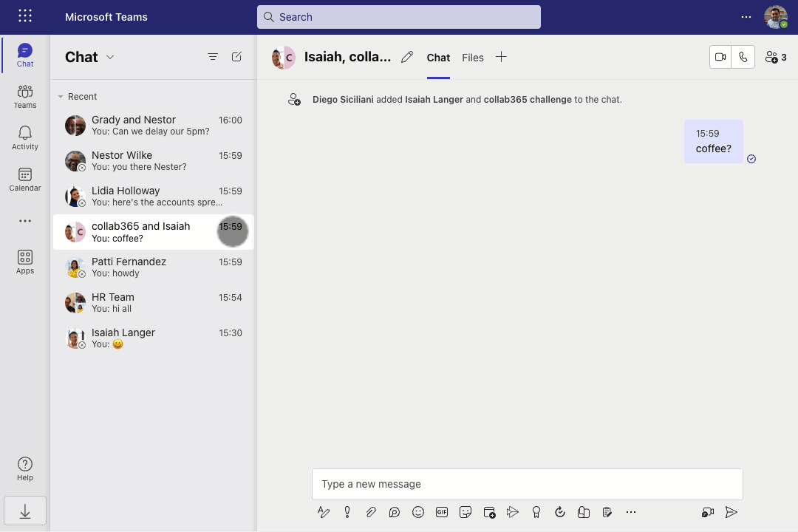Viewport: 798px width, 532px height.
Task: Attach a file to the message
Action: (x=371, y=511)
